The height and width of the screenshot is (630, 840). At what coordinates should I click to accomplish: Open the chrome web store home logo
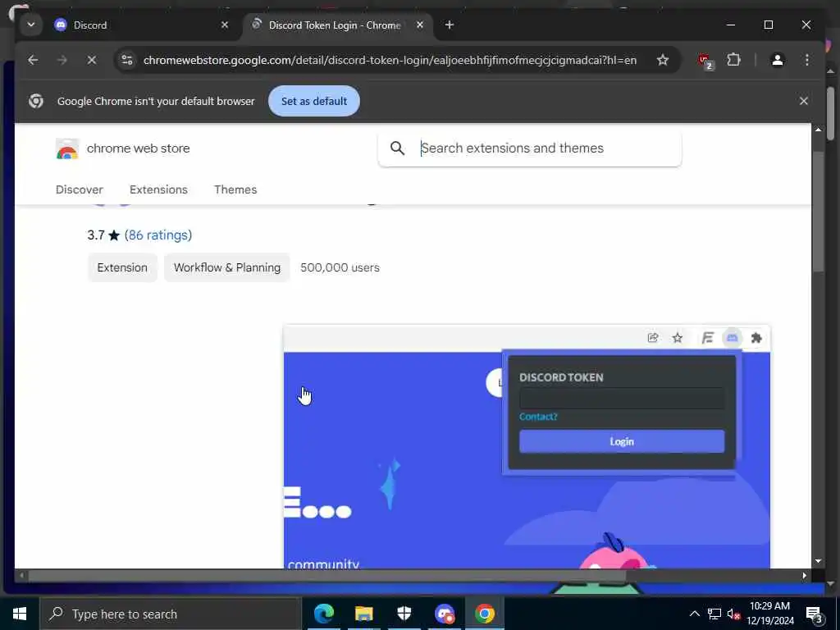click(123, 148)
